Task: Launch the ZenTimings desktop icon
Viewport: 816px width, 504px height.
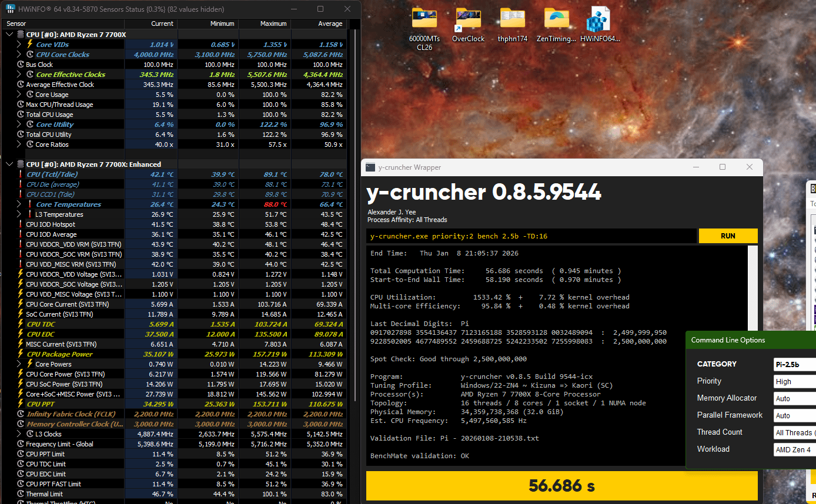Action: pos(556,21)
